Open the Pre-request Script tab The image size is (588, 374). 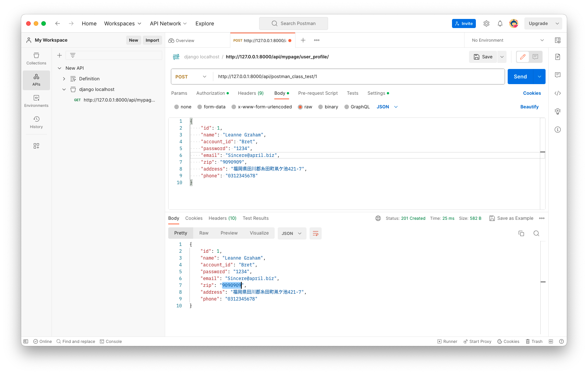click(x=318, y=93)
